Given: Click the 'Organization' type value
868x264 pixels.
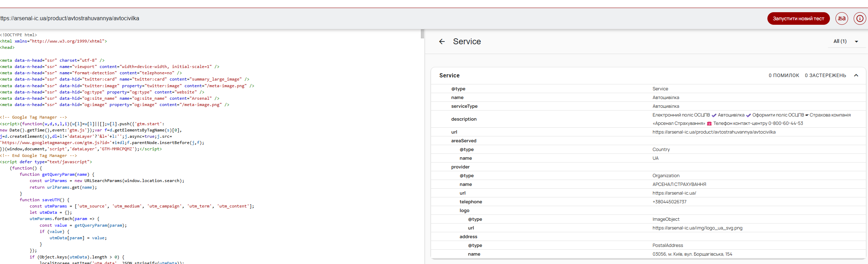Looking at the screenshot, I should (666, 176).
